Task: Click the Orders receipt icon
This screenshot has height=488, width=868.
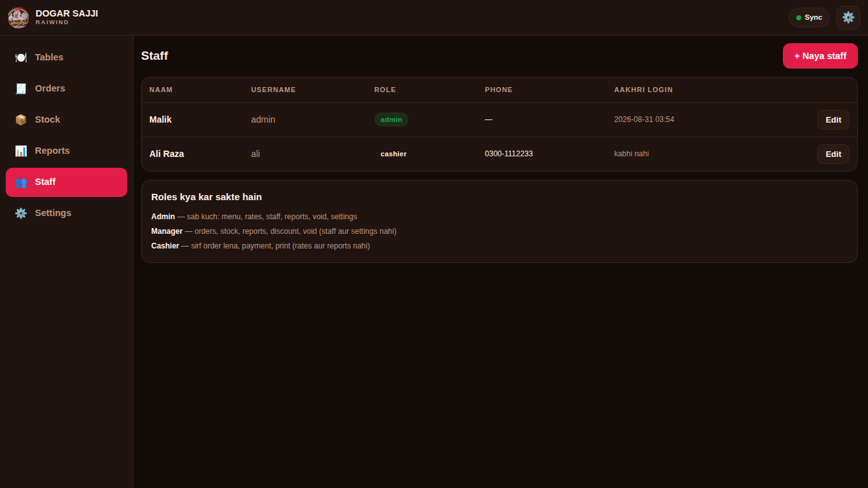Action: pos(21,88)
